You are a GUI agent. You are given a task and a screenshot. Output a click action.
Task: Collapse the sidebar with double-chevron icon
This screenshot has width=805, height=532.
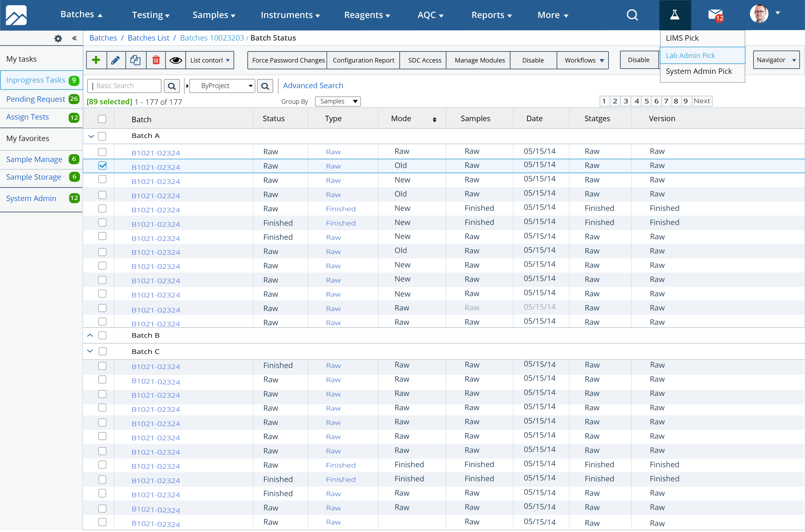click(x=74, y=38)
